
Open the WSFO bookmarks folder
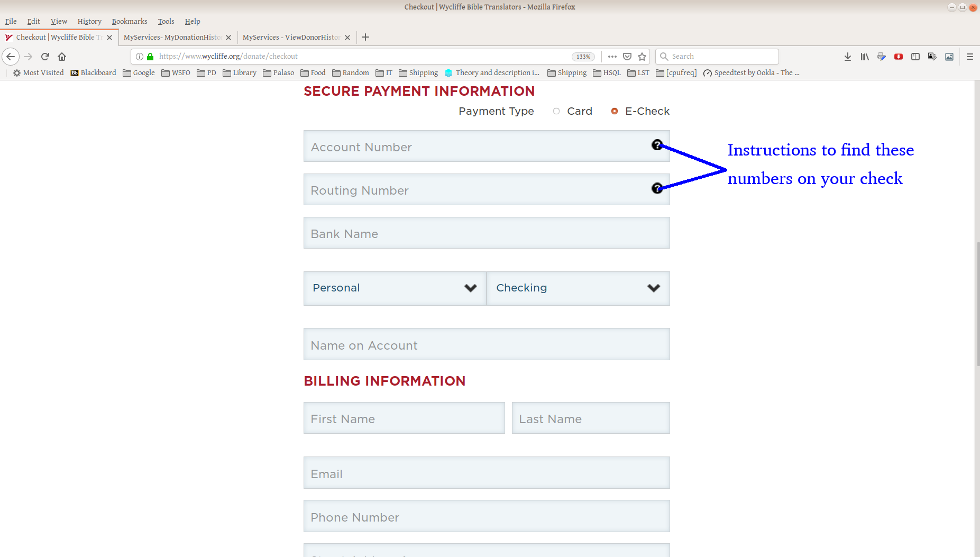(176, 73)
